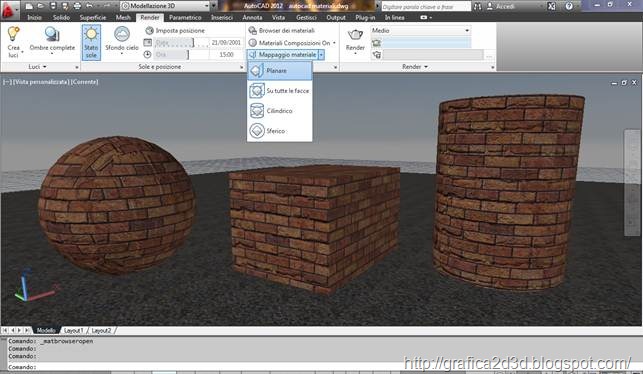The height and width of the screenshot is (374, 643).
Task: Open the Medio render preset dropdown
Action: [x=421, y=30]
